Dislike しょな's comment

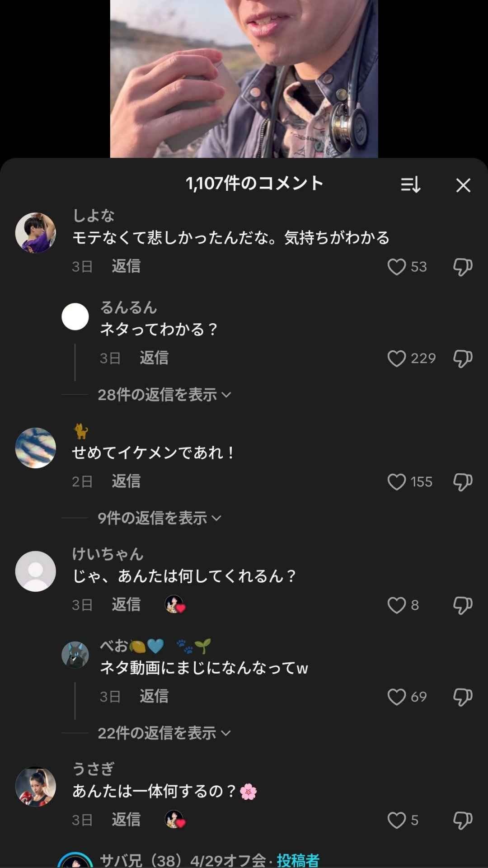coord(463,267)
